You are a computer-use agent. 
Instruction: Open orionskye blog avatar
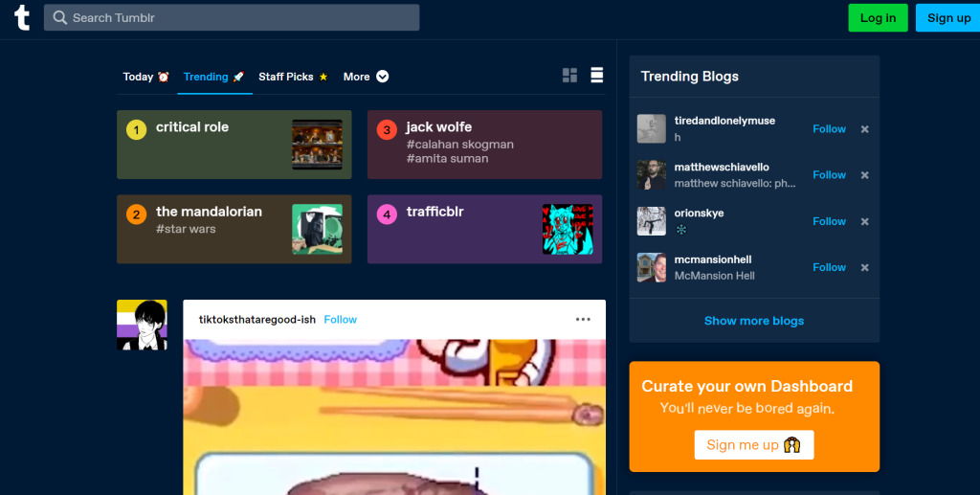tap(651, 221)
